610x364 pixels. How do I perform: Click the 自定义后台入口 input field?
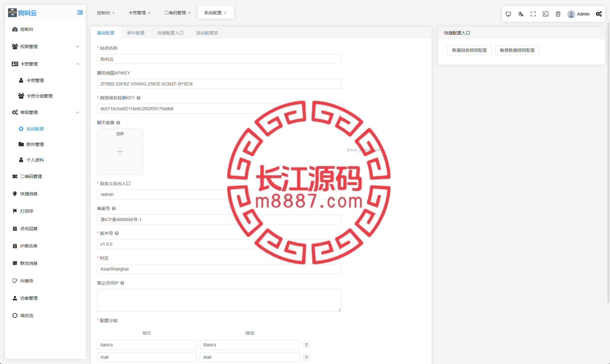[219, 194]
